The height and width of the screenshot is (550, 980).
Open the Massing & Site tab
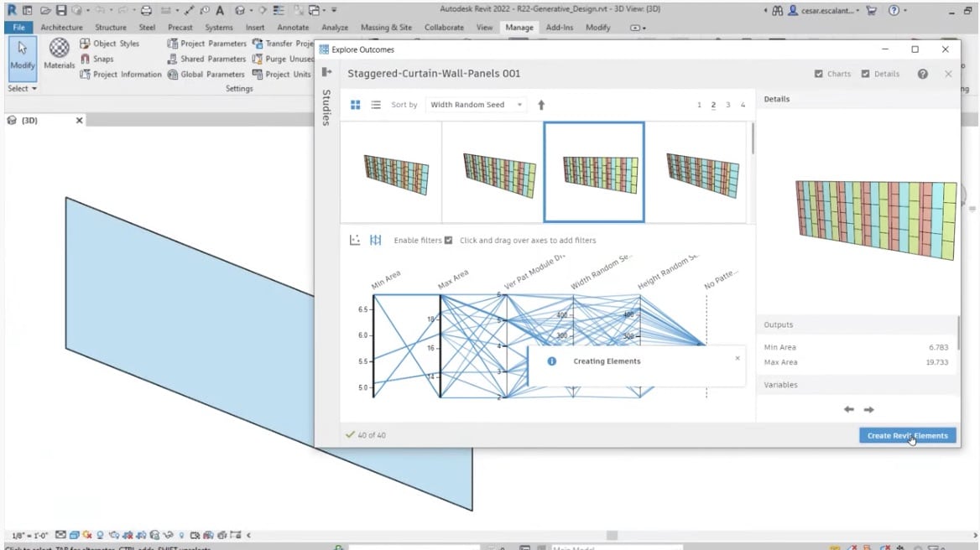click(x=386, y=26)
